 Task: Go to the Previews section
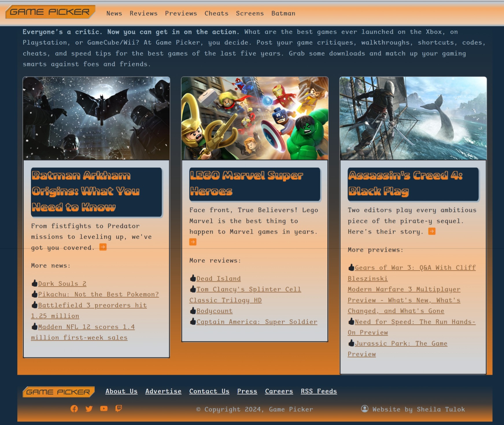[181, 13]
